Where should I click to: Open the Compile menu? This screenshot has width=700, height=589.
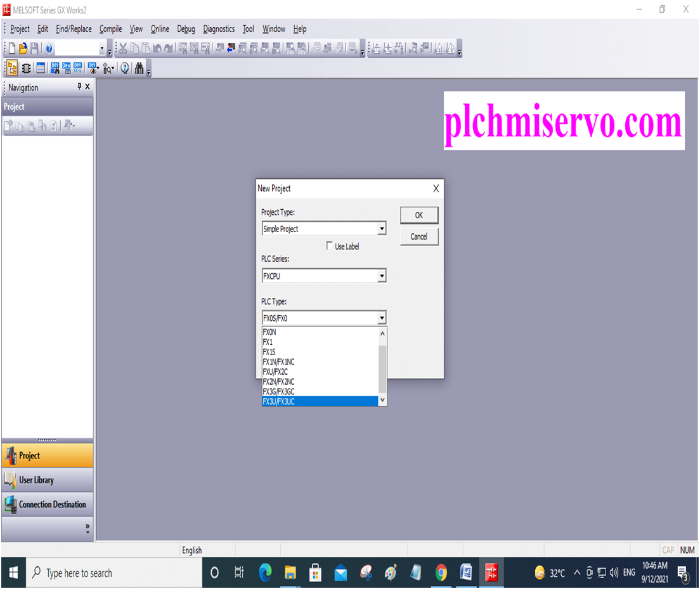tap(110, 29)
